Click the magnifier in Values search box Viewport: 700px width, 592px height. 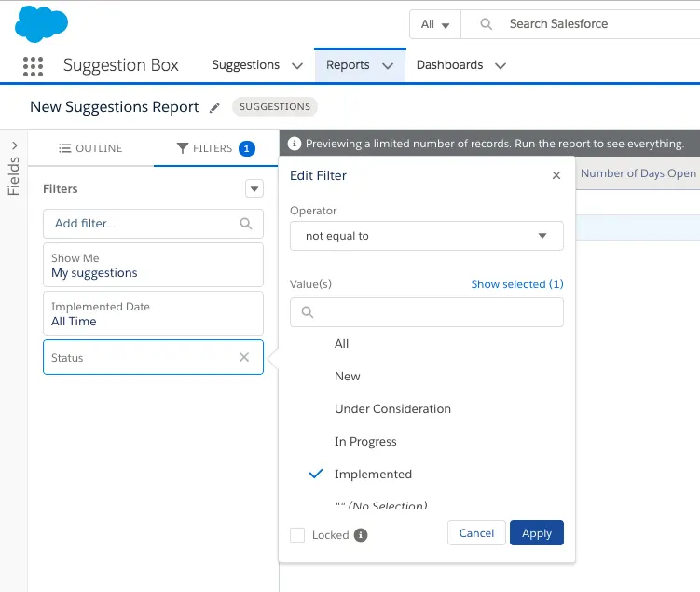(x=308, y=312)
